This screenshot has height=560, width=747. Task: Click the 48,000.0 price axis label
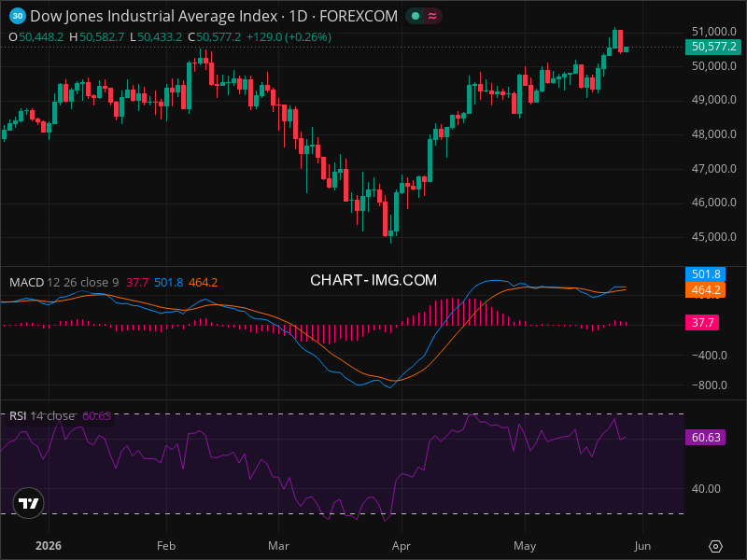point(713,133)
